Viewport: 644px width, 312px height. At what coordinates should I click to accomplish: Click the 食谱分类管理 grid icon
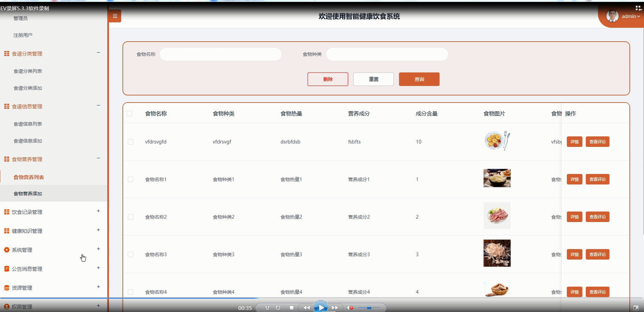pos(6,53)
